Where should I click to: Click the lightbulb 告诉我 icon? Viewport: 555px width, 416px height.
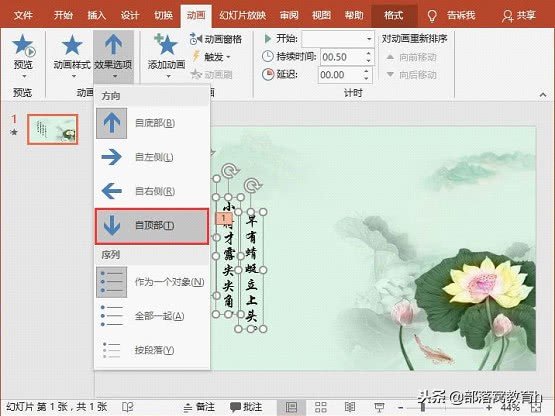pos(432,16)
